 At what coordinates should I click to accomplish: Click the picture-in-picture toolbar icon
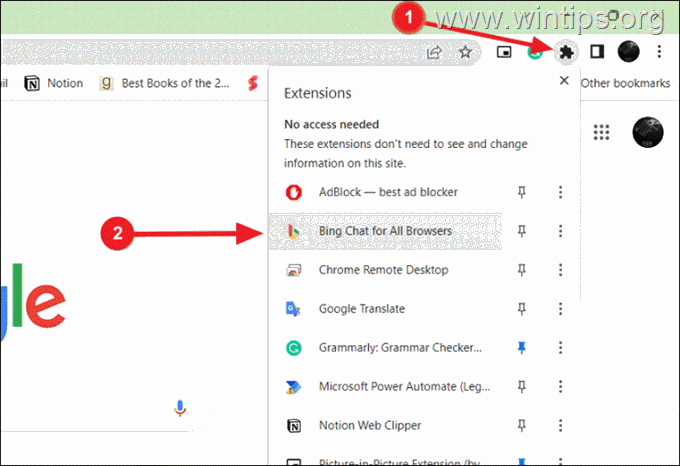pos(504,52)
